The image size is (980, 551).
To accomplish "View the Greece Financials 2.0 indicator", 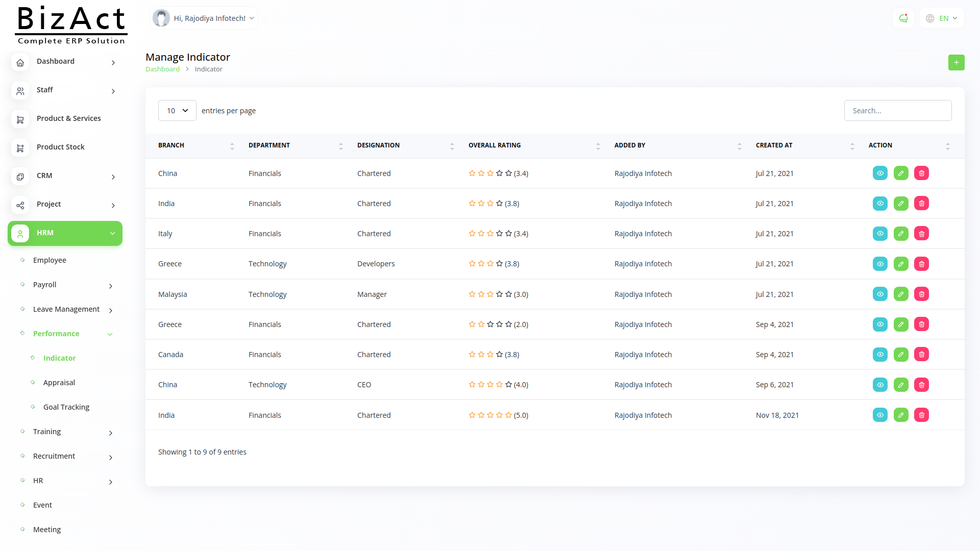I will point(880,324).
